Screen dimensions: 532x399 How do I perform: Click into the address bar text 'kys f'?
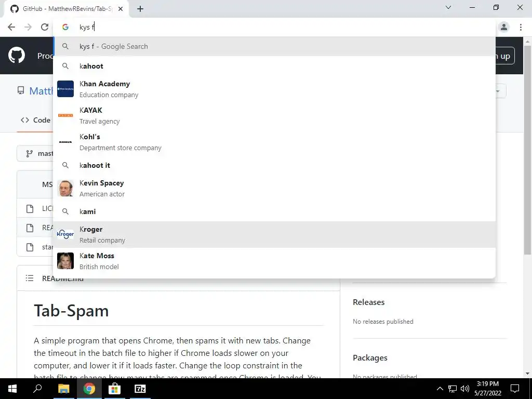[87, 27]
